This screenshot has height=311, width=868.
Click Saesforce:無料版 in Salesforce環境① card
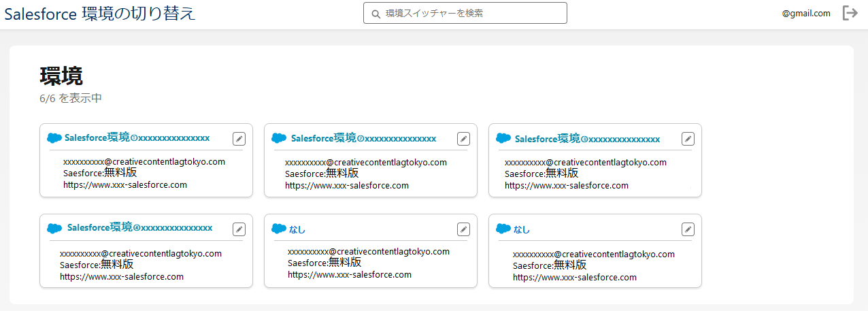(100, 173)
